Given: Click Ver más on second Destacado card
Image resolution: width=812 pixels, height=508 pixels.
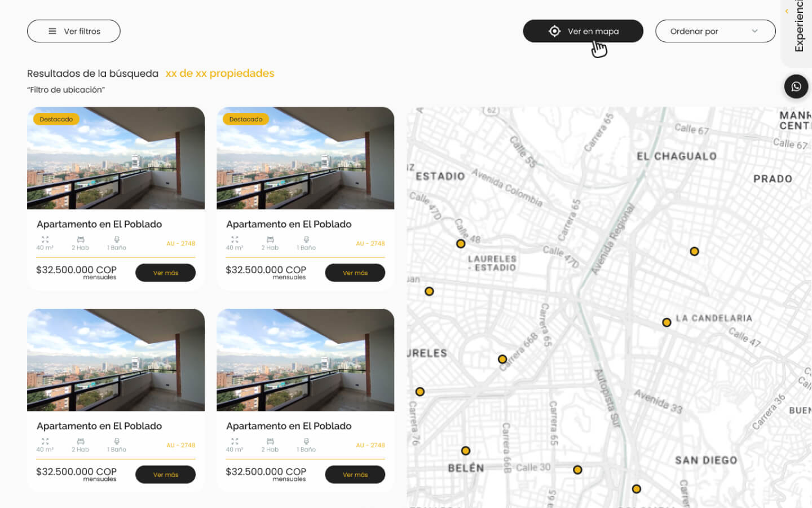Looking at the screenshot, I should pos(355,273).
